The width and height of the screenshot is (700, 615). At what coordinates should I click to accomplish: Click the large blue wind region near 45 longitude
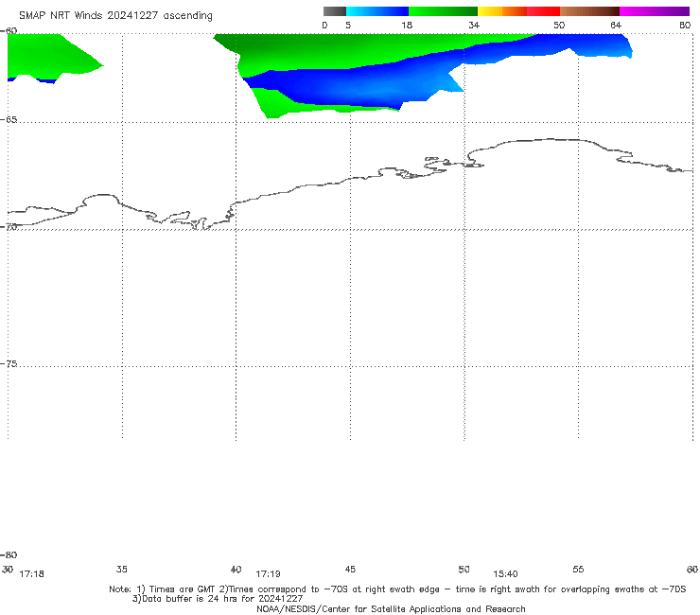click(x=353, y=87)
